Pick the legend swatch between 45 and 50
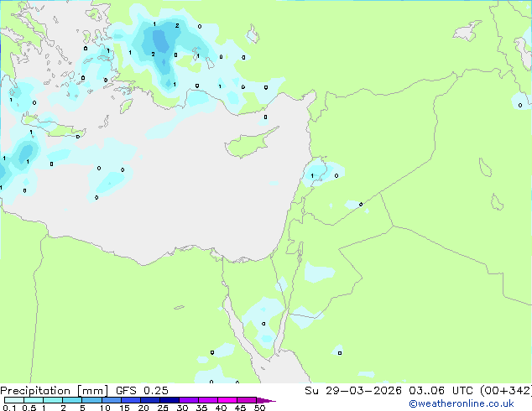Image resolution: width=532 pixels, height=411 pixels. (247, 400)
